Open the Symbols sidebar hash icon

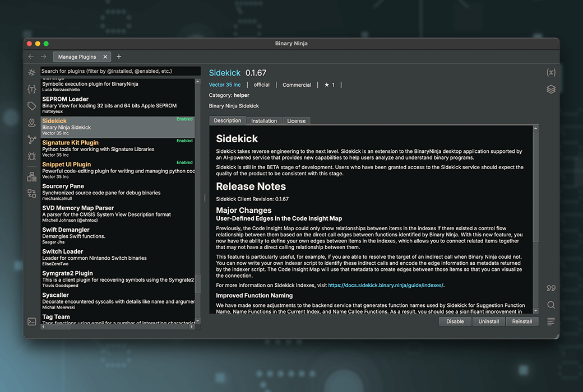point(32,72)
